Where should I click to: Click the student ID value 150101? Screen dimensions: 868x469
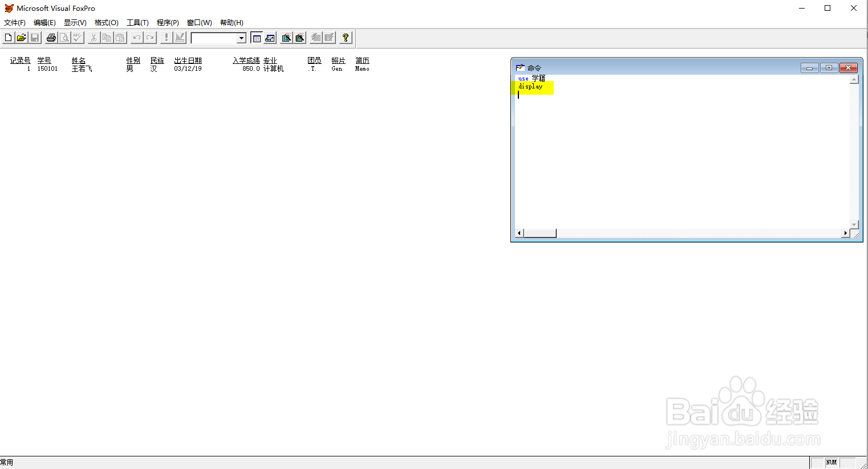47,68
